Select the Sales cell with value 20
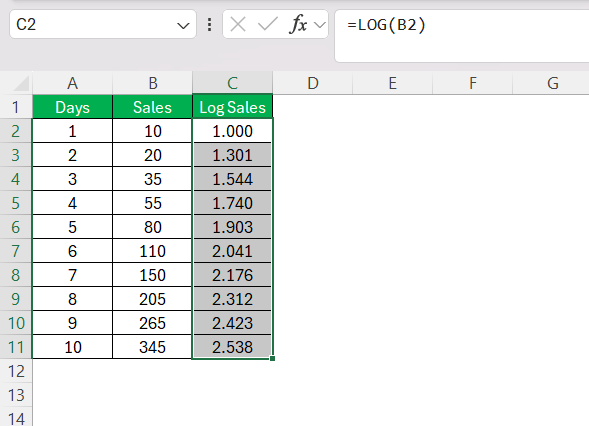 (x=153, y=155)
